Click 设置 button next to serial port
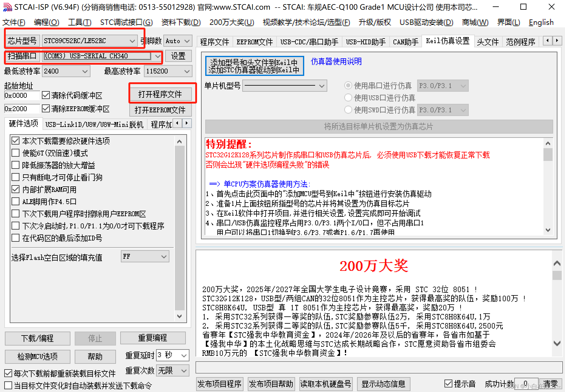The width and height of the screenshot is (565, 392). pyautogui.click(x=178, y=56)
